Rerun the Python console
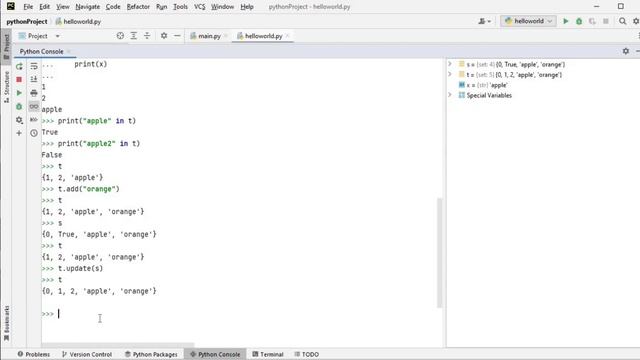 (x=19, y=66)
